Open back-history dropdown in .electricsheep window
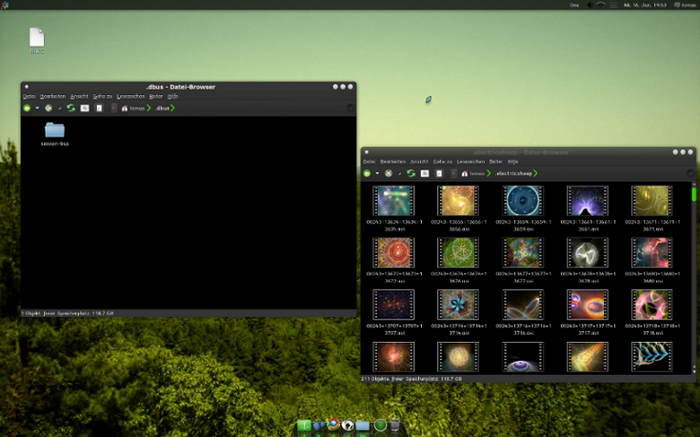Screen dimensions: 700x437 (377, 173)
